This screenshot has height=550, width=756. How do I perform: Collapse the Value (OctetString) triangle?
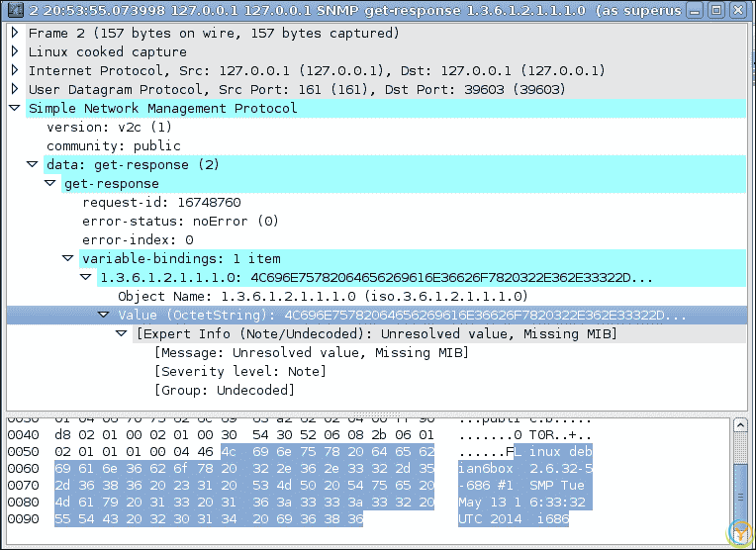click(103, 315)
